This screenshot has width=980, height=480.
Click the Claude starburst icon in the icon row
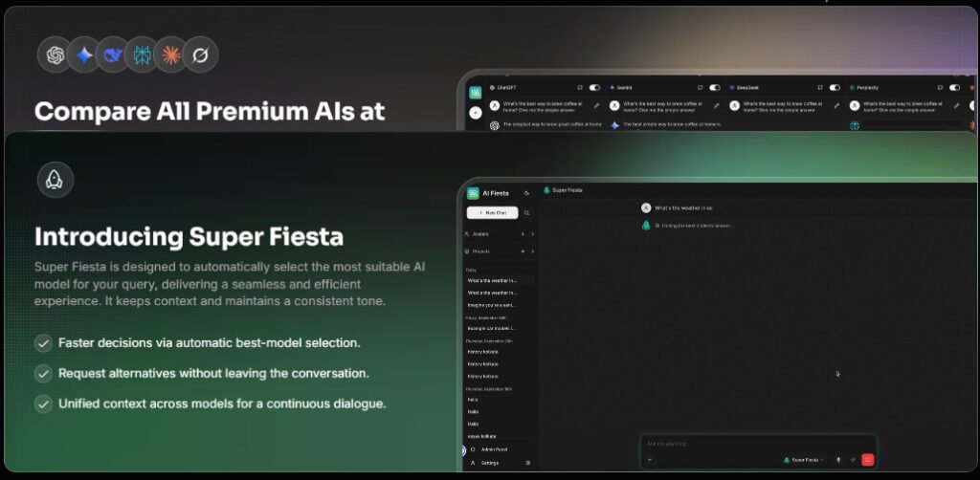[170, 55]
